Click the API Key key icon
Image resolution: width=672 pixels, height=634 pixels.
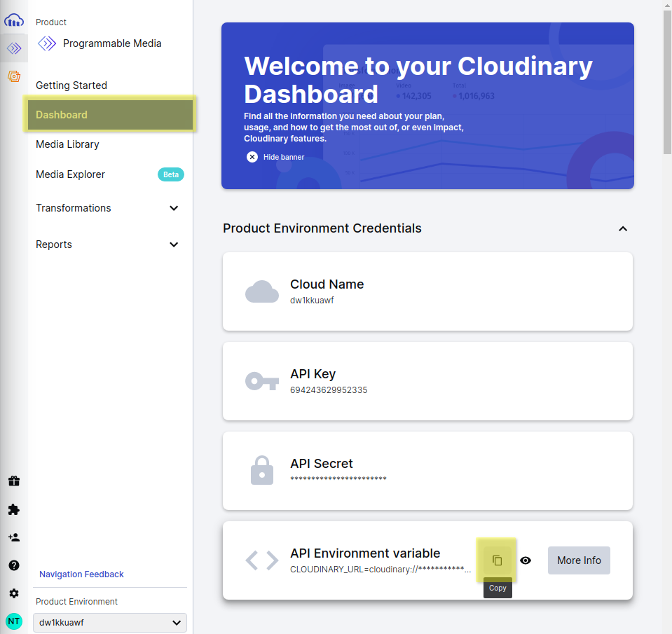(262, 381)
